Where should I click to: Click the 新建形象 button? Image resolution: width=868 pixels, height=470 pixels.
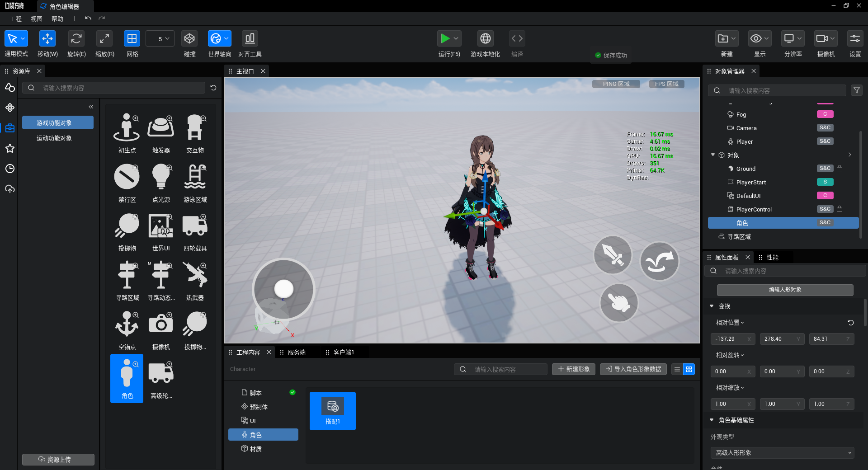[574, 369]
